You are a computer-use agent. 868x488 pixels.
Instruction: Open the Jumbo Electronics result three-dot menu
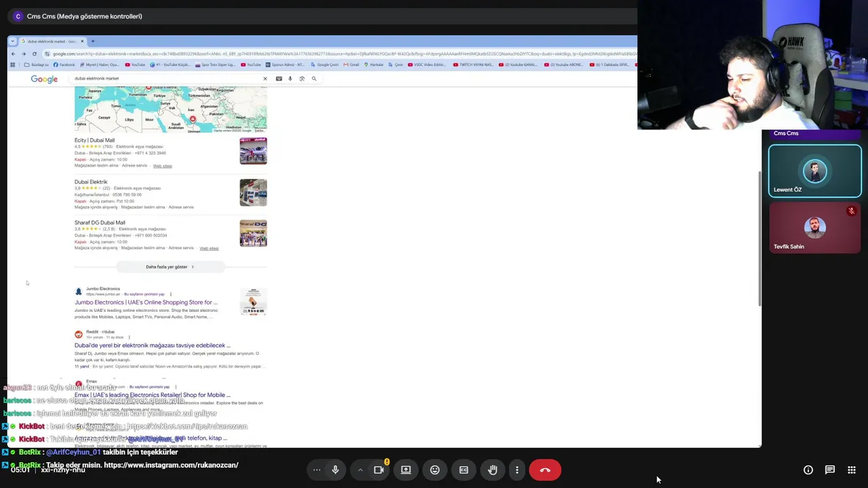[170, 294]
